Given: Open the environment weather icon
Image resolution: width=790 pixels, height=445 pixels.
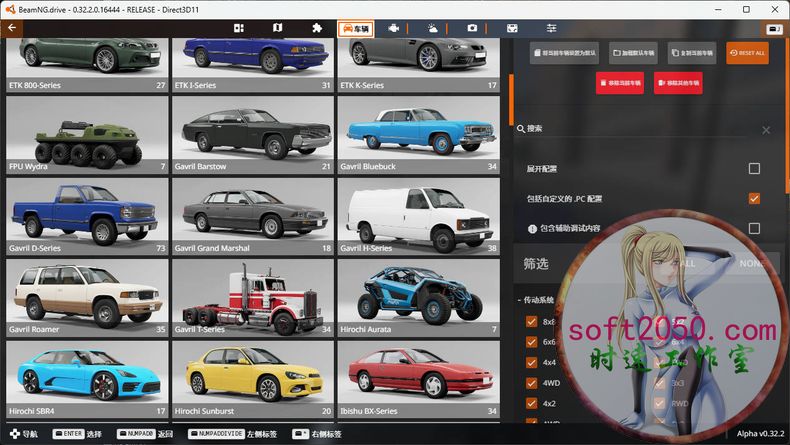Looking at the screenshot, I should [x=432, y=28].
